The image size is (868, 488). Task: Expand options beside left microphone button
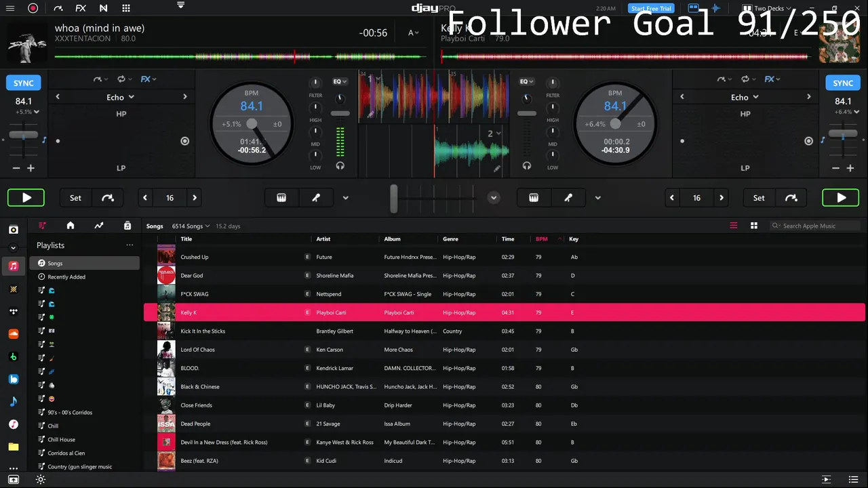click(345, 198)
